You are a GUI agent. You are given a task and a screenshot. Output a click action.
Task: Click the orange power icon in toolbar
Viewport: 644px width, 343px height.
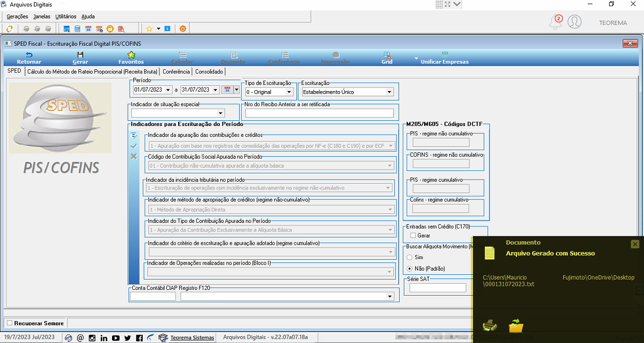click(x=183, y=29)
